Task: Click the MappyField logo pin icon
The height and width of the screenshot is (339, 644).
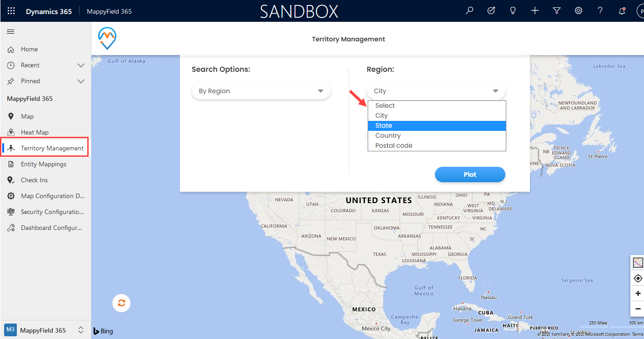Action: point(107,39)
